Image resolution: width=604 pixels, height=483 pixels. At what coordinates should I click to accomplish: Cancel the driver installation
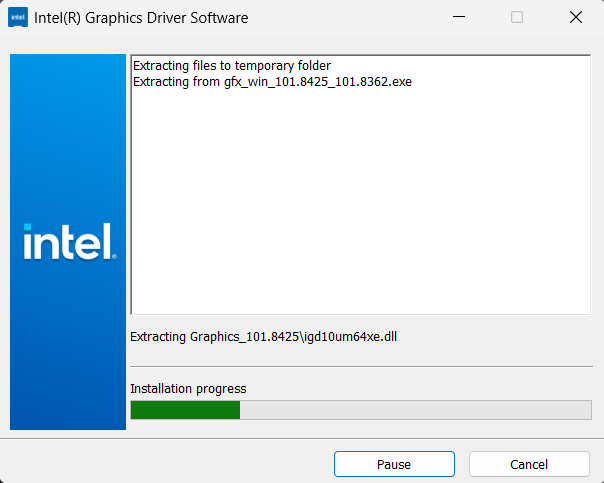(x=529, y=464)
